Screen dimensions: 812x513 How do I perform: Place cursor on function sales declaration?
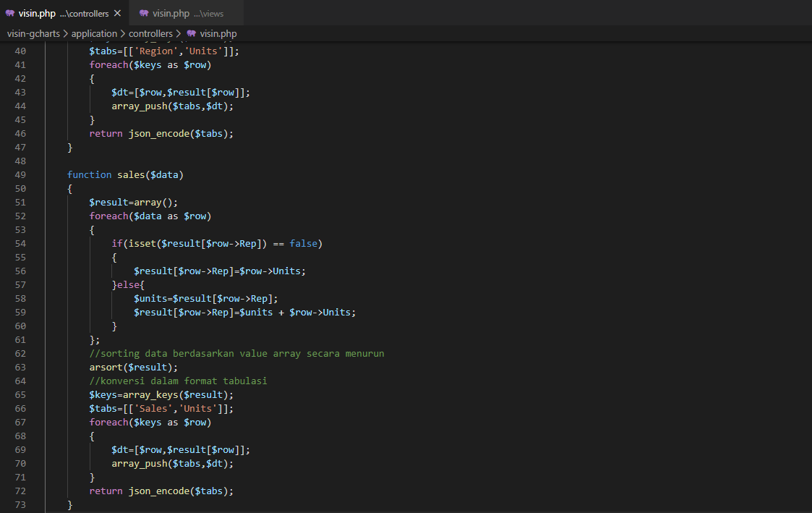pyautogui.click(x=125, y=174)
